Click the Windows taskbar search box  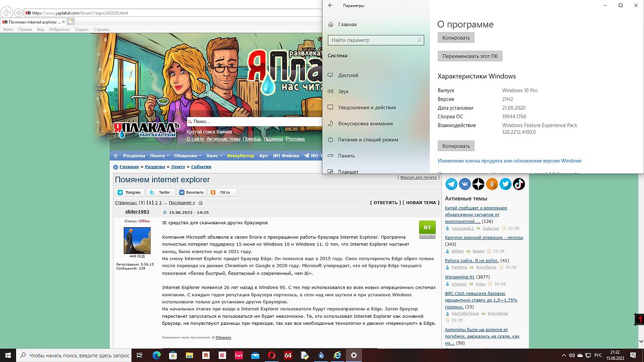tap(75, 355)
